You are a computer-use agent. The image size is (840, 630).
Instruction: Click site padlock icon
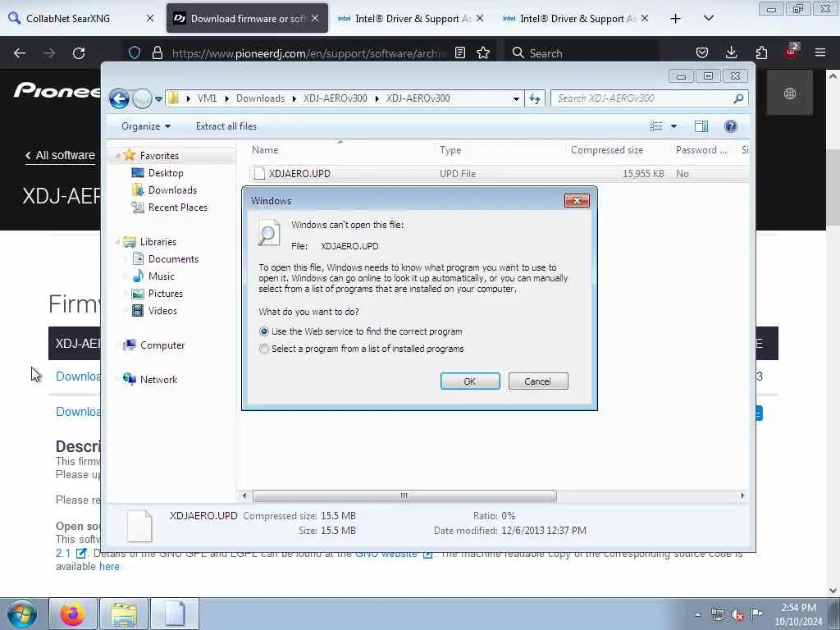(x=157, y=52)
